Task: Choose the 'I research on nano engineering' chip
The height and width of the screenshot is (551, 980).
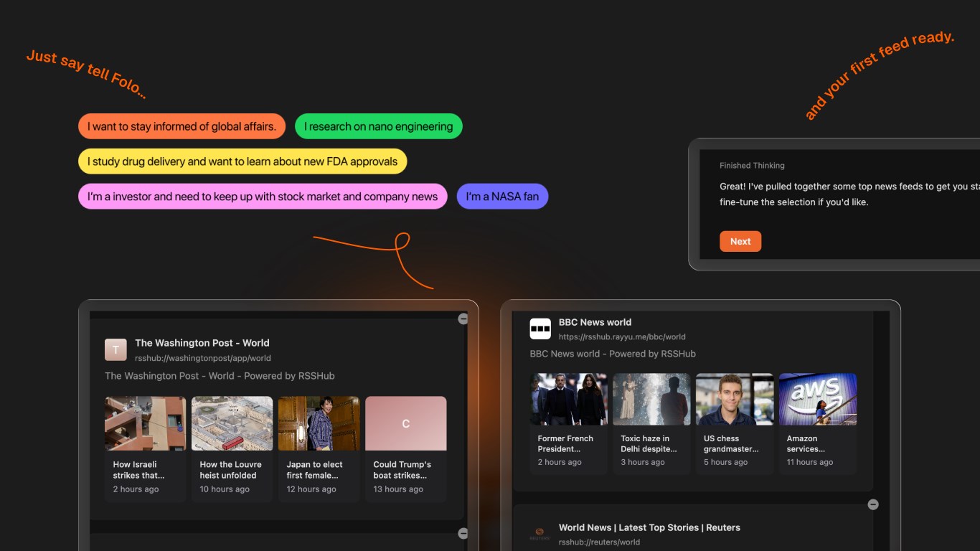Action: click(378, 126)
